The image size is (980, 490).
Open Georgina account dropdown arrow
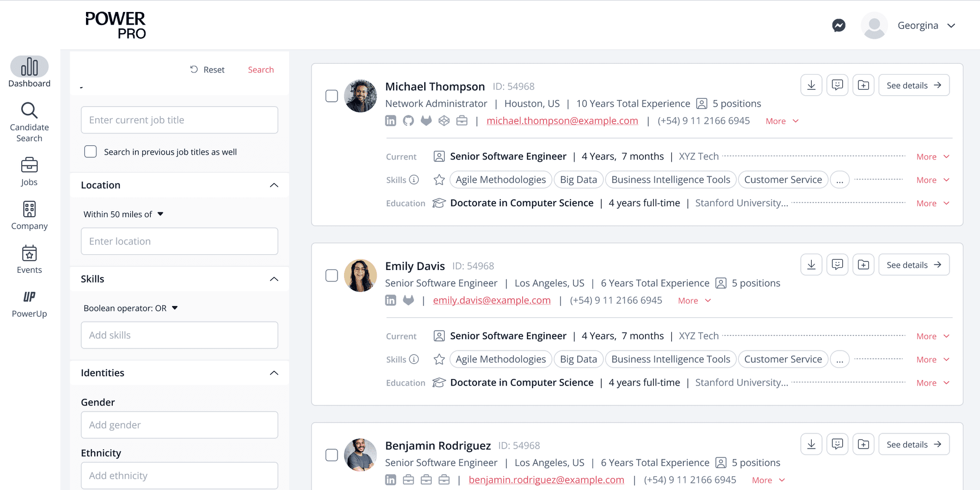coord(951,26)
